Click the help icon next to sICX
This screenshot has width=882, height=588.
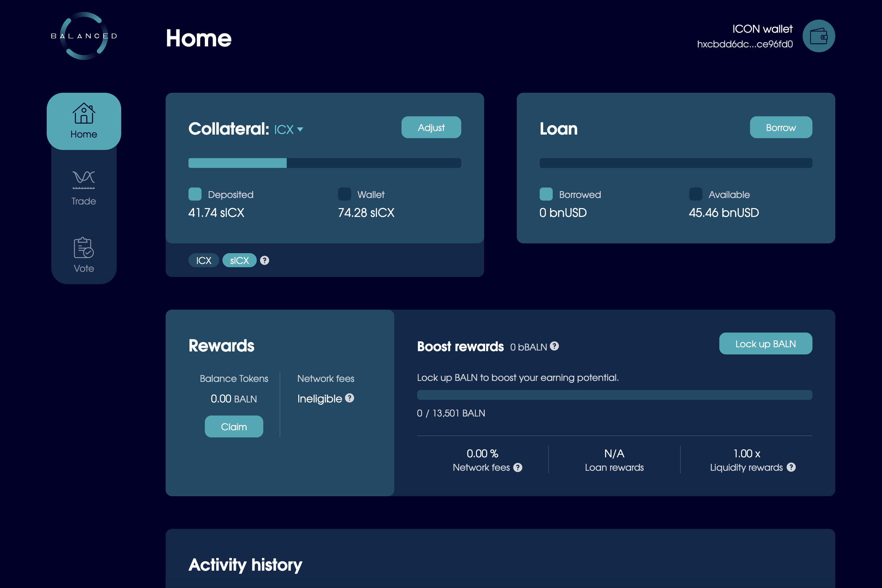[x=265, y=261]
